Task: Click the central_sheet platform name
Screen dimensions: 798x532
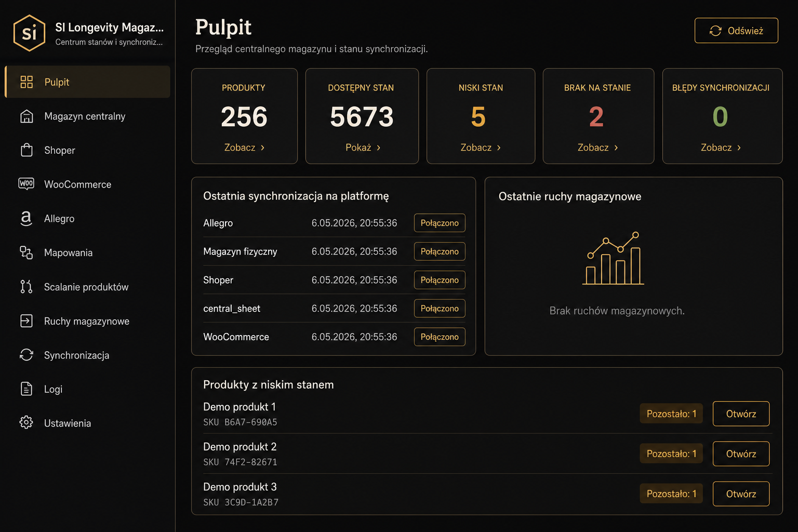Action: pos(232,309)
